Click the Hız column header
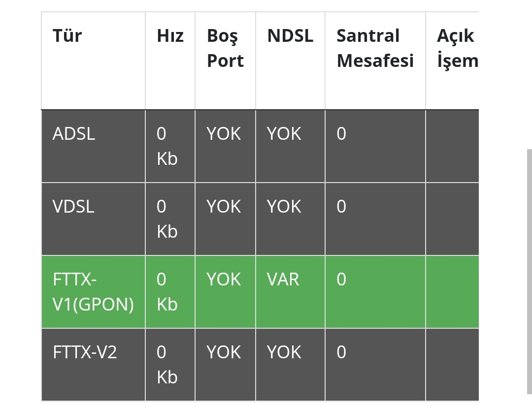 pyautogui.click(x=170, y=36)
